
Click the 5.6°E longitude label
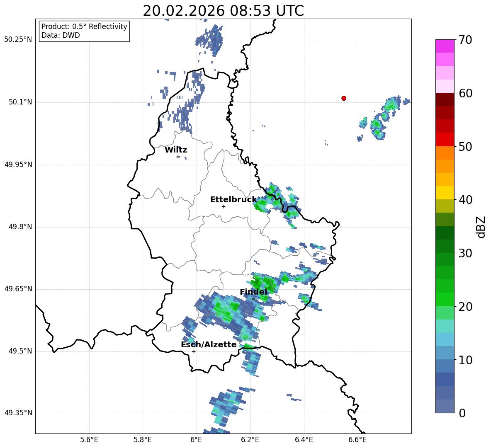pos(89,440)
